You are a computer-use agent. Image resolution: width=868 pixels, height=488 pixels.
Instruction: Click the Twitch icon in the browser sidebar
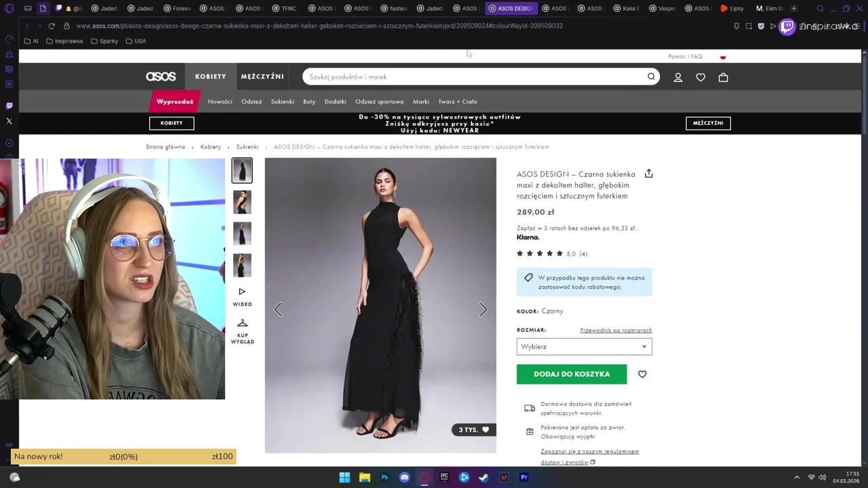point(9,106)
